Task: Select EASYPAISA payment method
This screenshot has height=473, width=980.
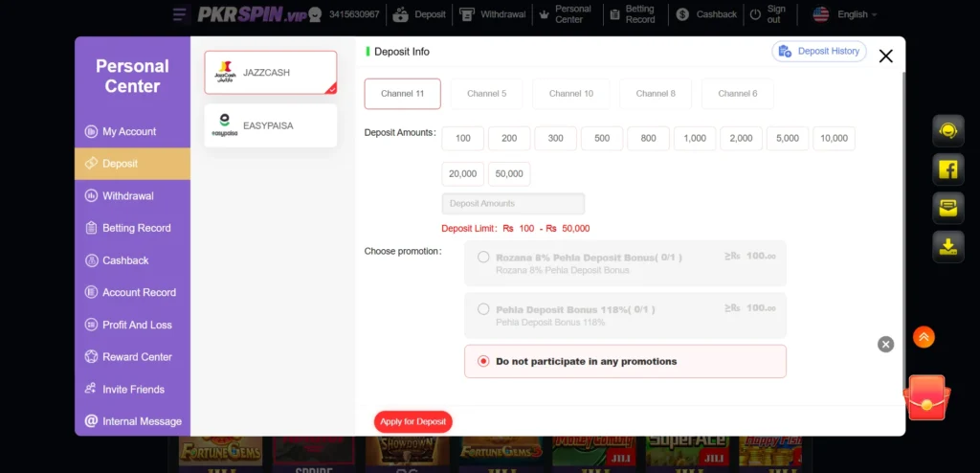Action: coord(271,125)
